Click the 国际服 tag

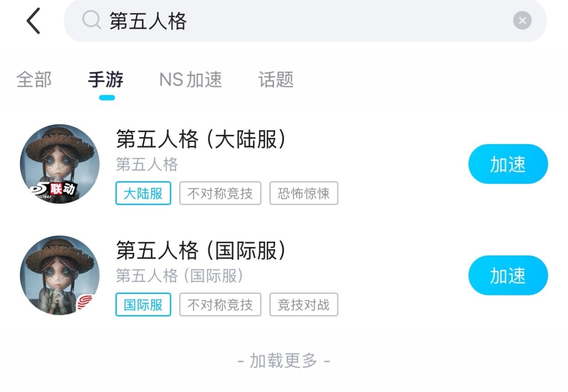143,305
